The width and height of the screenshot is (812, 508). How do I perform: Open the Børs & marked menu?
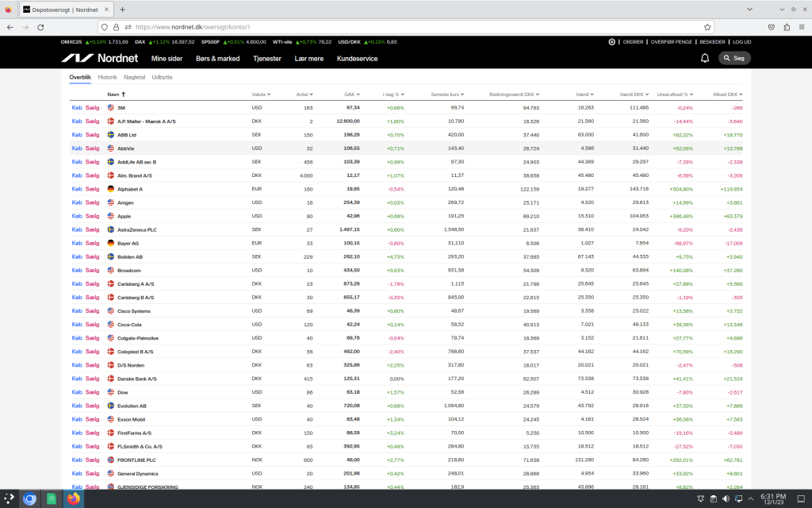click(217, 58)
